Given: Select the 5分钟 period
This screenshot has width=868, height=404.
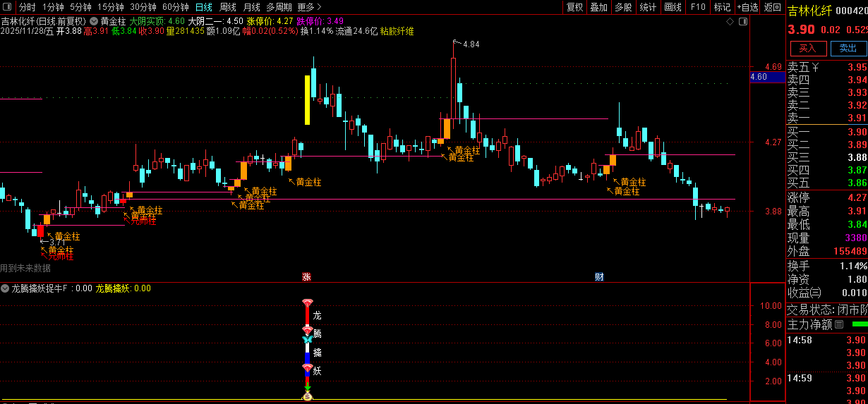Looking at the screenshot, I should [x=80, y=7].
